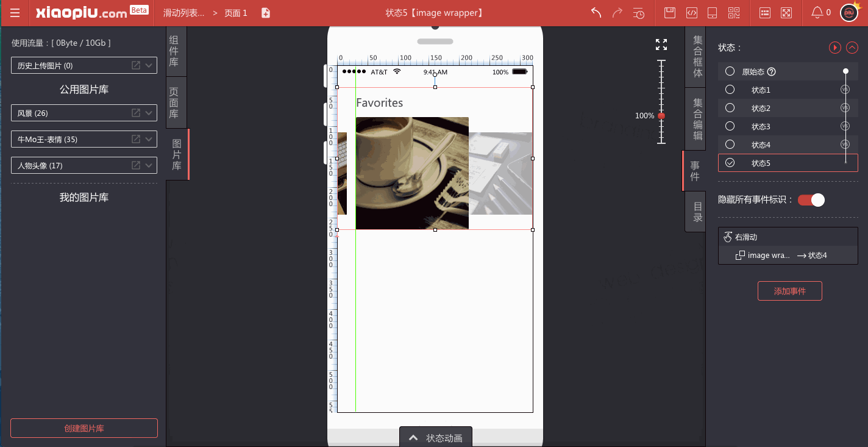Select the 状态1 radio button
Screen dimensions: 868x447
click(x=730, y=90)
